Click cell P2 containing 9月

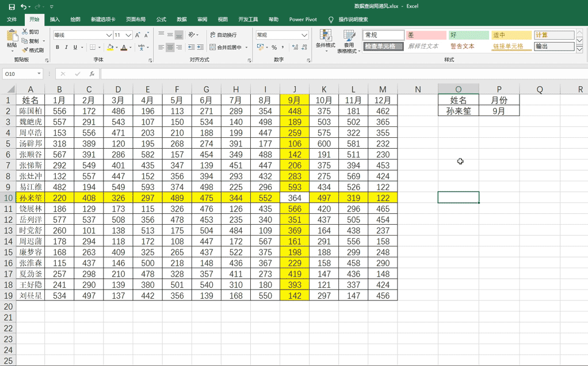pyautogui.click(x=499, y=111)
